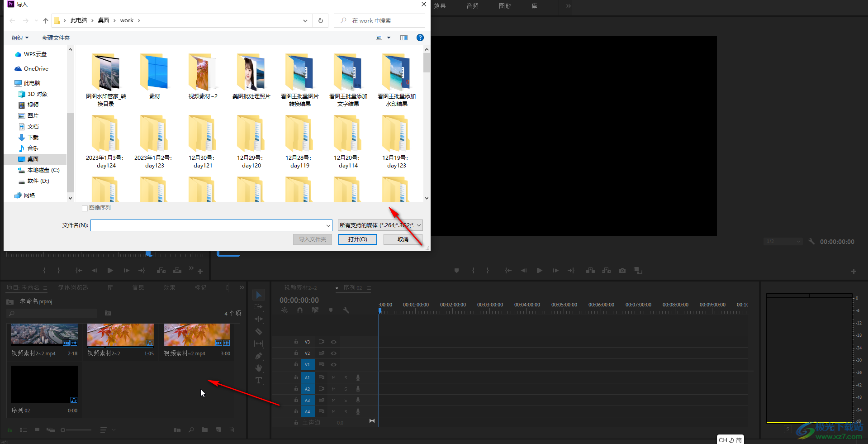The height and width of the screenshot is (444, 868).
Task: Enable voice-over record on A3 track
Action: (358, 401)
